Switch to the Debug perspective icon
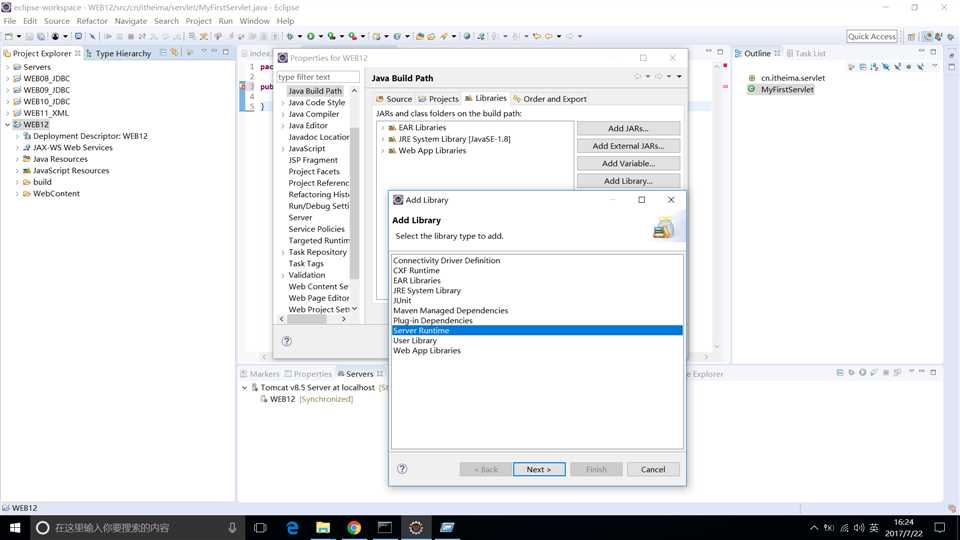Image resolution: width=960 pixels, height=540 pixels. tap(950, 37)
